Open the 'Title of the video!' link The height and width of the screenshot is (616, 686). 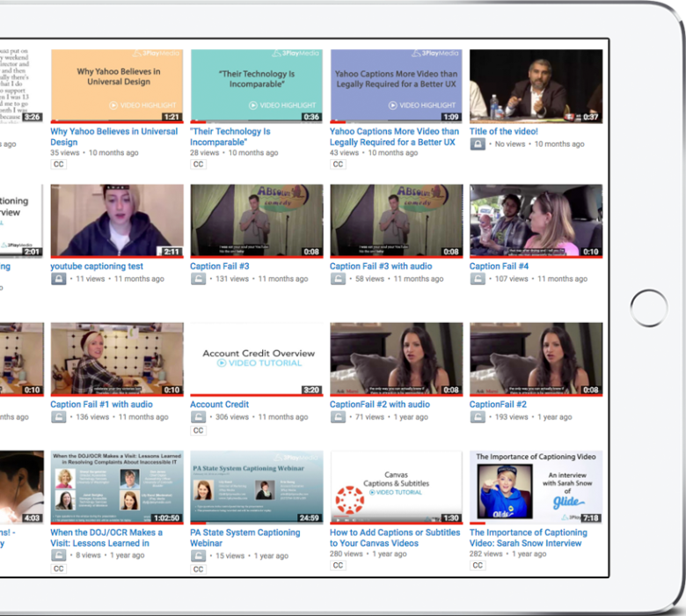click(504, 131)
